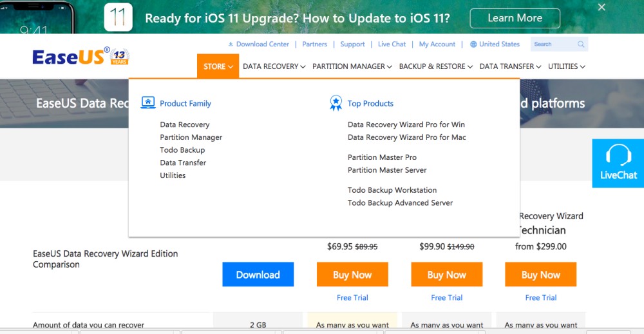Collapse the STORE menu
The height and width of the screenshot is (334, 644).
(x=218, y=66)
